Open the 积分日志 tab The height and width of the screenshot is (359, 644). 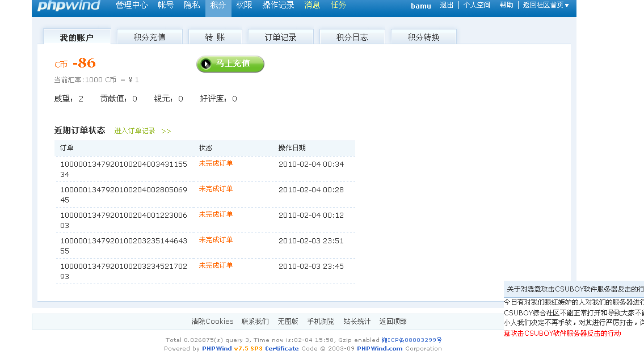point(352,37)
